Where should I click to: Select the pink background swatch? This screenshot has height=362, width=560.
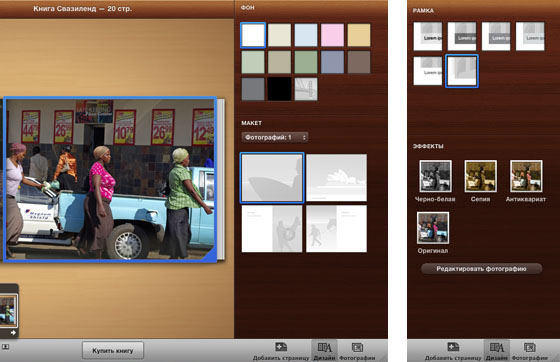pyautogui.click(x=332, y=35)
